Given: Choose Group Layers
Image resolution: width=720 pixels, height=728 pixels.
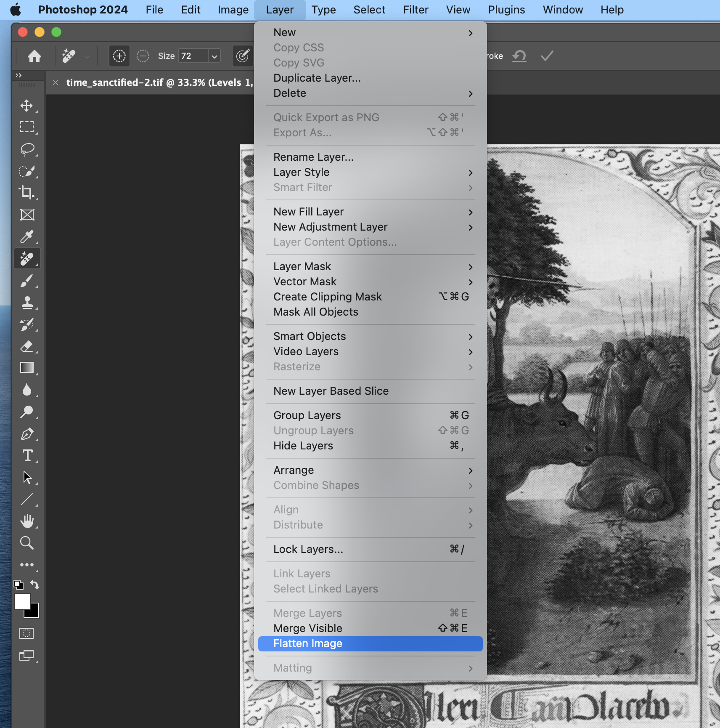Looking at the screenshot, I should tap(370, 415).
